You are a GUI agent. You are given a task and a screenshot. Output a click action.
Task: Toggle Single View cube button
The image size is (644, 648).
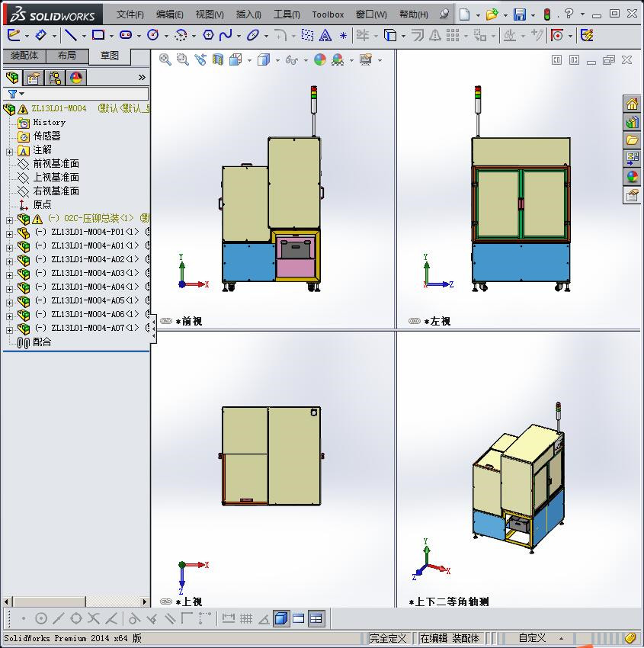point(281,619)
